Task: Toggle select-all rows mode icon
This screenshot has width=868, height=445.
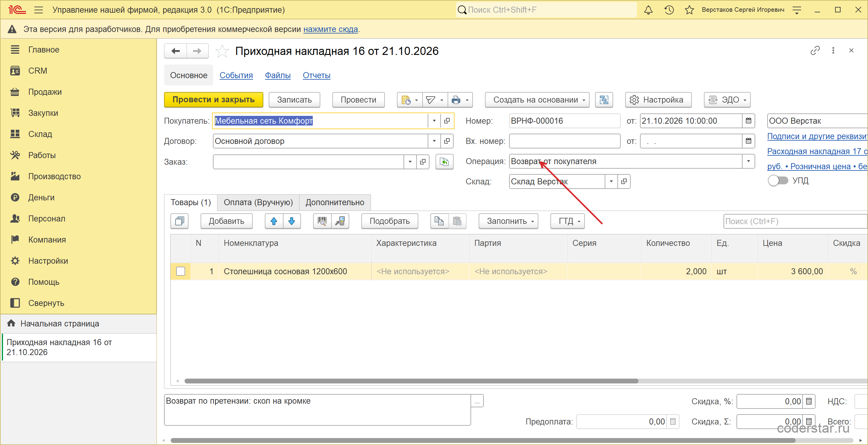Action: coord(179,221)
